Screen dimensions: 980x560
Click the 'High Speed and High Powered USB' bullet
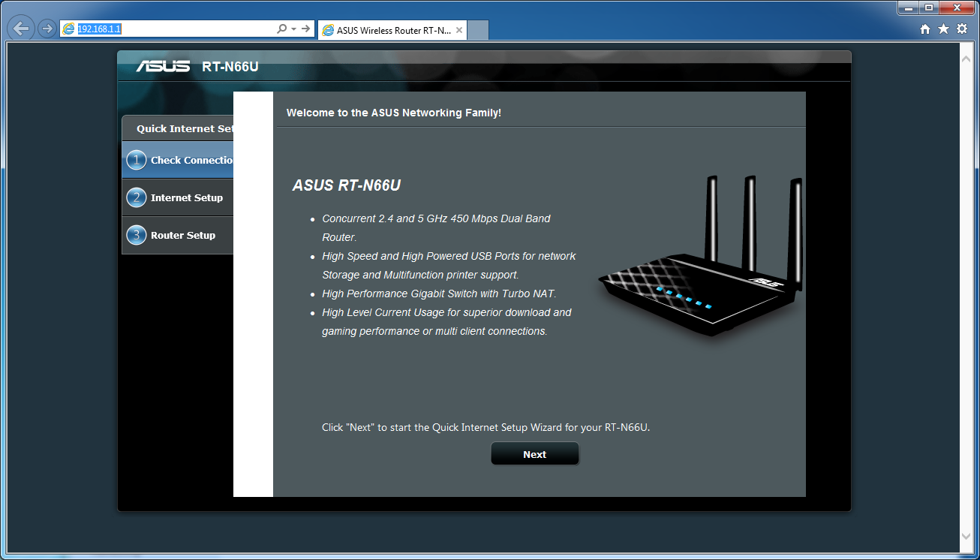coord(449,265)
